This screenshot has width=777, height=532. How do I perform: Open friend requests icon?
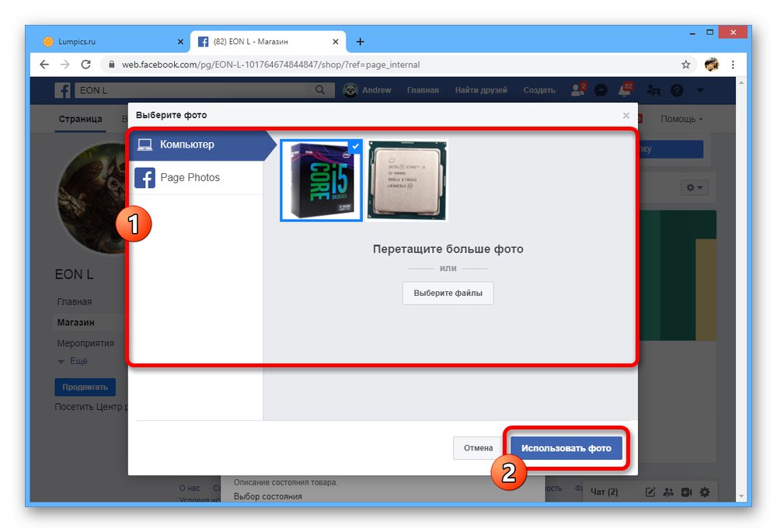(577, 90)
